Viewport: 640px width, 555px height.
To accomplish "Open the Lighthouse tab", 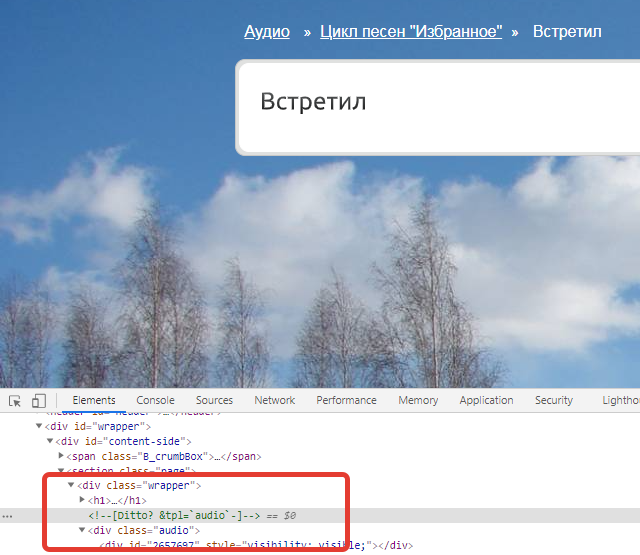I will pyautogui.click(x=621, y=400).
